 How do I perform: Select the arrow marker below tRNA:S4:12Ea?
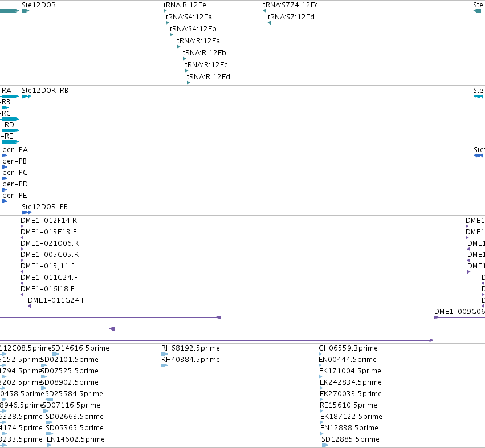(x=167, y=23)
